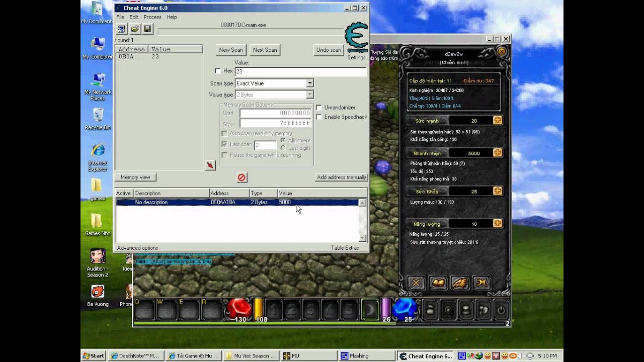Click the open file folder toolbar icon
The width and height of the screenshot is (644, 362).
point(134,29)
